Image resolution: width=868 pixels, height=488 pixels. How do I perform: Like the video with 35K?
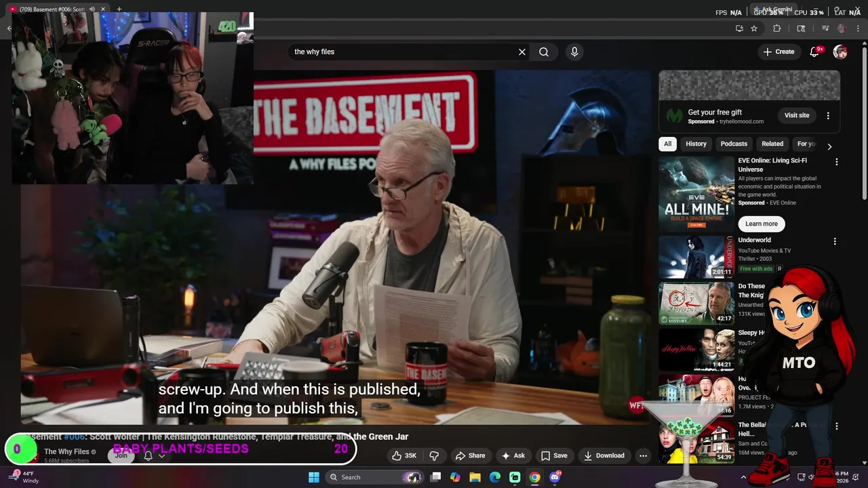404,455
